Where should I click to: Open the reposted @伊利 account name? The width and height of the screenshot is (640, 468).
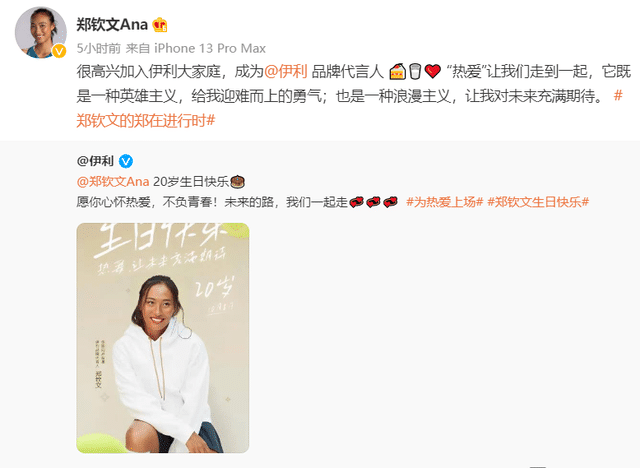point(95,161)
